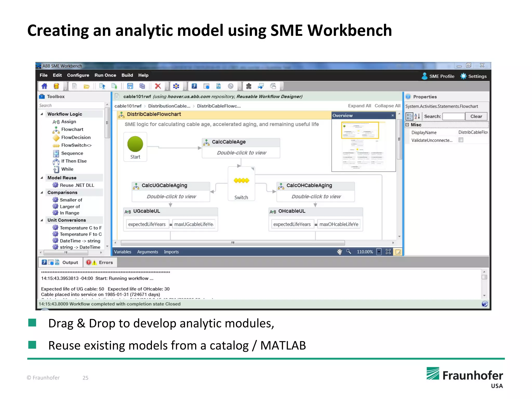532x399 pixels.
Task: Click the blue and yellow node cluster icon
Action: pyautogui.click(x=176, y=86)
